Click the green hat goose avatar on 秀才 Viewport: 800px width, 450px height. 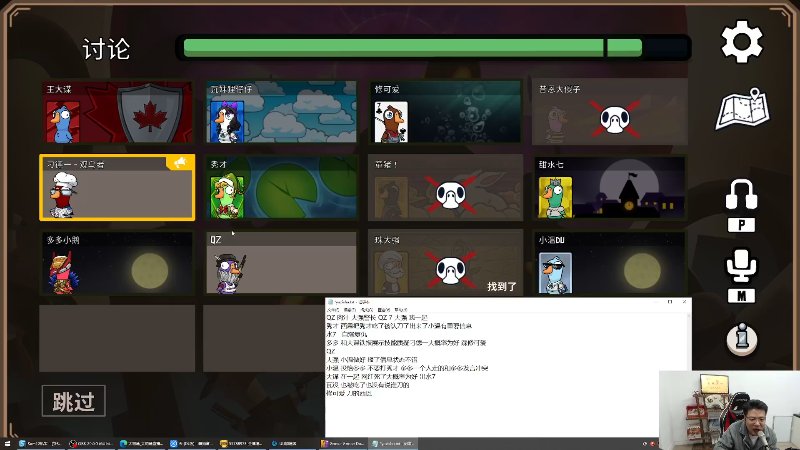pyautogui.click(x=227, y=197)
